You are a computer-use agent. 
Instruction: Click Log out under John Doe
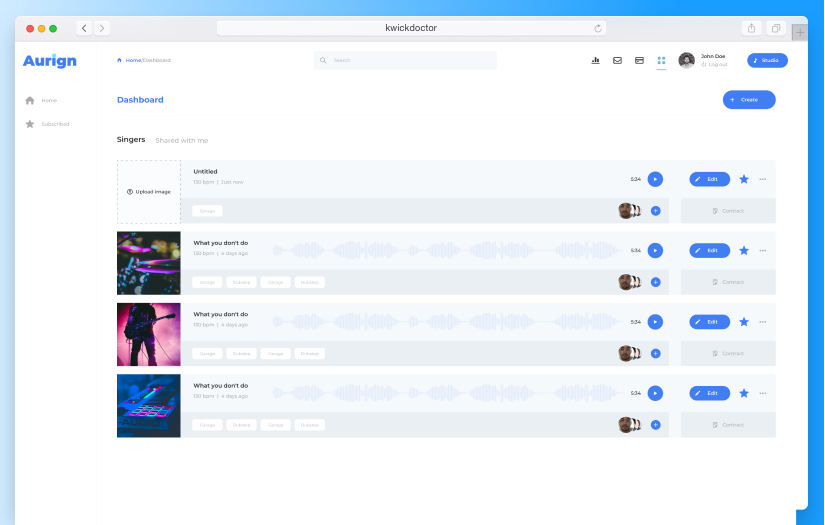click(715, 65)
